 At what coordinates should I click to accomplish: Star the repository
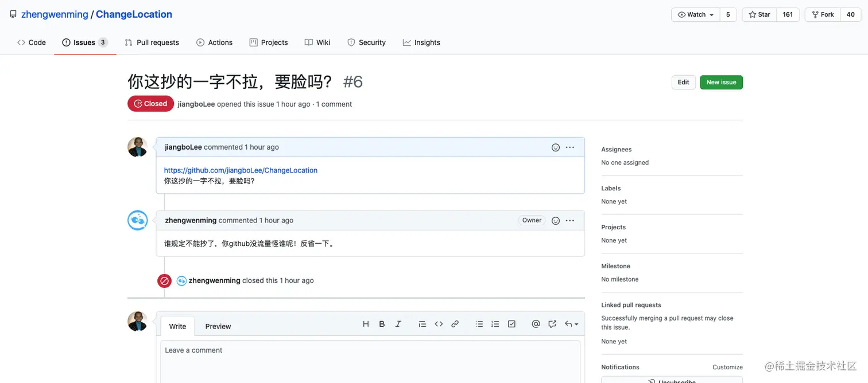[759, 15]
